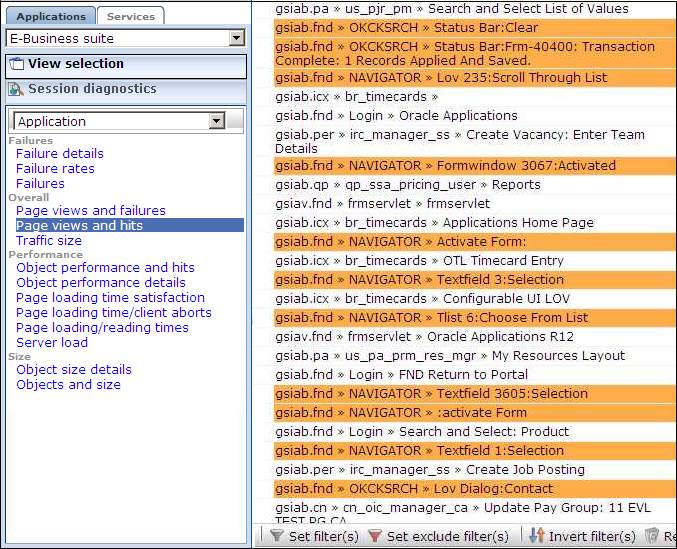Expand the View selection section
677x549 pixels.
[126, 66]
